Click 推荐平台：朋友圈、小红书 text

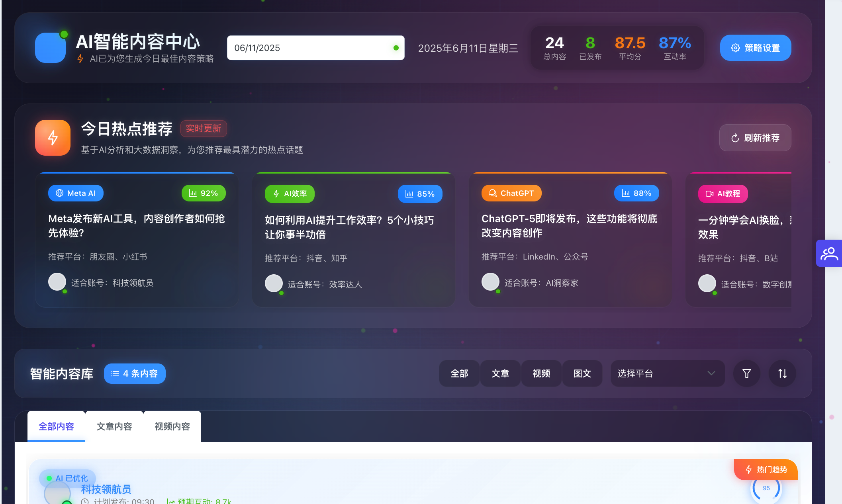click(x=98, y=257)
